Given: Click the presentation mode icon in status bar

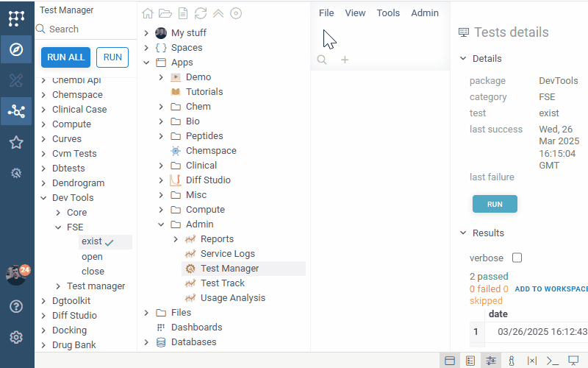Looking at the screenshot, I should pyautogui.click(x=574, y=361).
